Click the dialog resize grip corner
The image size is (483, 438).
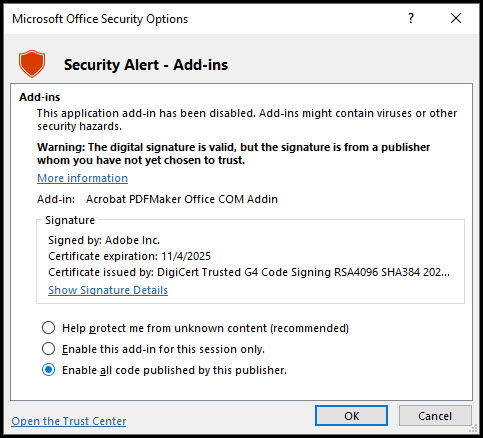click(473, 429)
